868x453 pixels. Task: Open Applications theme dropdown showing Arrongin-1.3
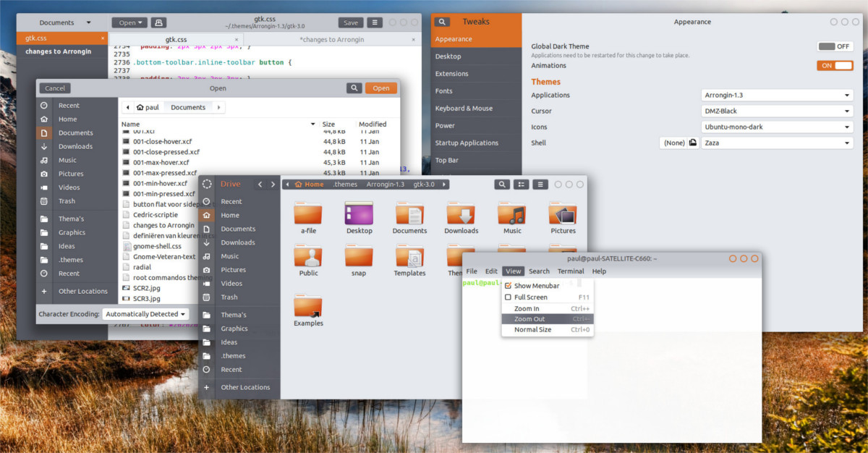(x=778, y=96)
